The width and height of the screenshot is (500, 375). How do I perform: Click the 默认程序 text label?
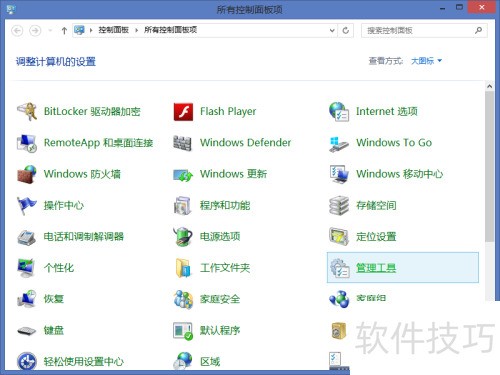click(x=220, y=331)
